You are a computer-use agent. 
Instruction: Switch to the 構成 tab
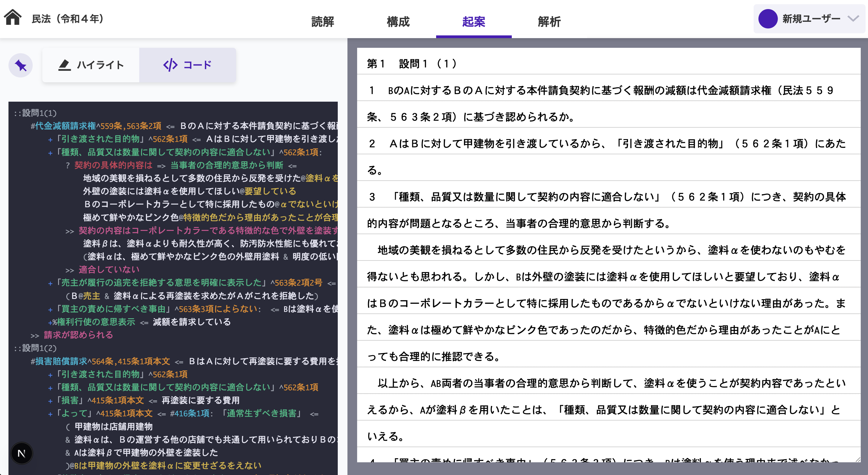(398, 22)
